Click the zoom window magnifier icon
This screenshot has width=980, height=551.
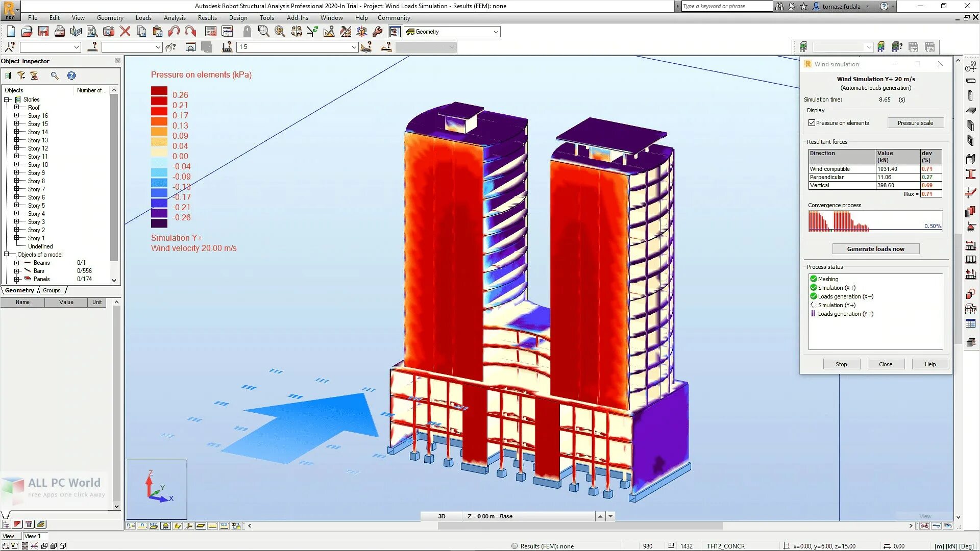click(263, 32)
